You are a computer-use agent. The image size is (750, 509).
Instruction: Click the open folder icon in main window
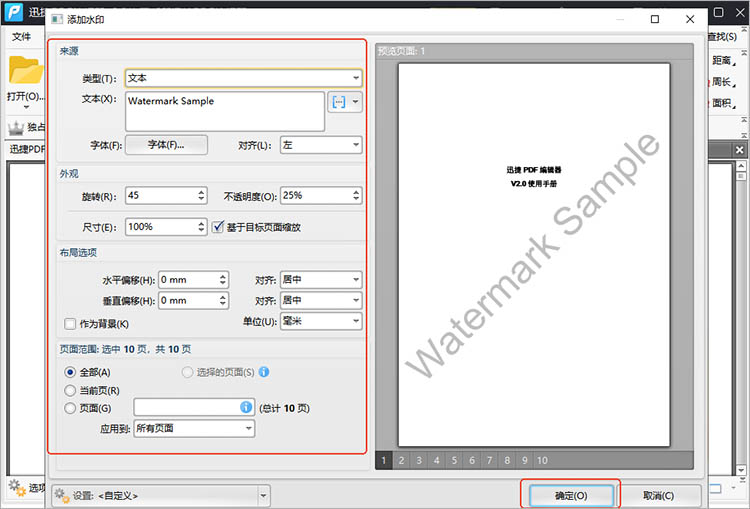coord(26,70)
